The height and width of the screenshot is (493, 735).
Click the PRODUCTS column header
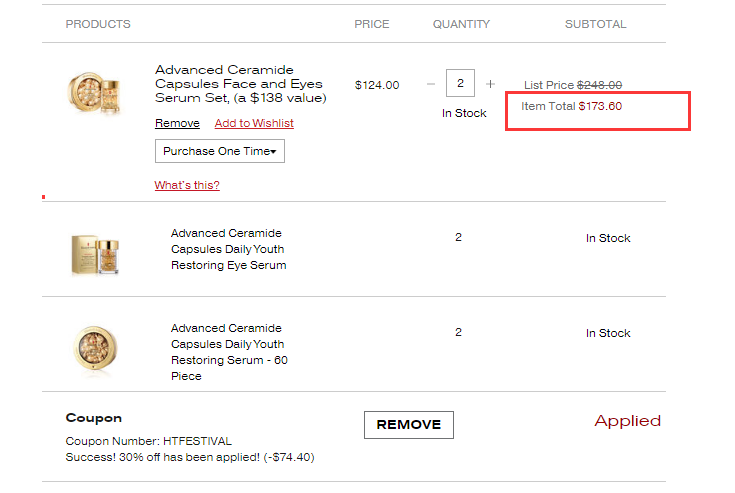(98, 24)
